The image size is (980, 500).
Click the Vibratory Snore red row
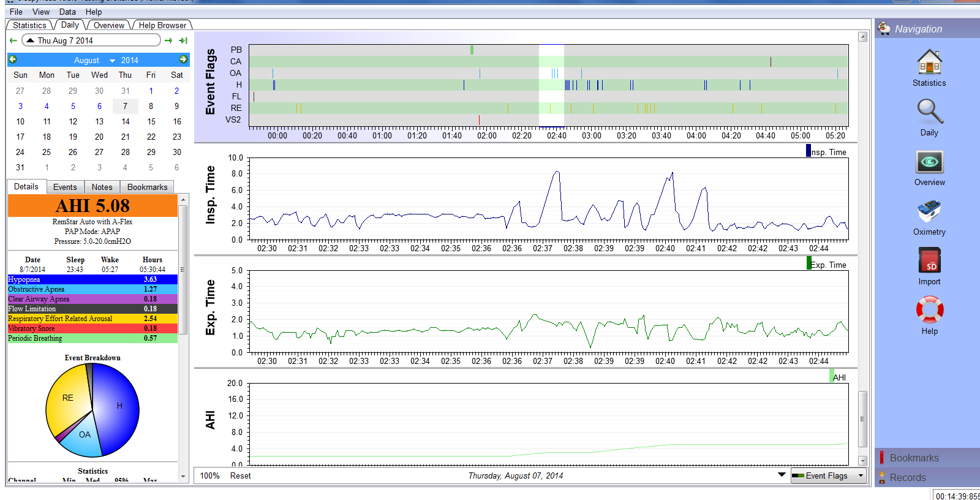(x=92, y=328)
